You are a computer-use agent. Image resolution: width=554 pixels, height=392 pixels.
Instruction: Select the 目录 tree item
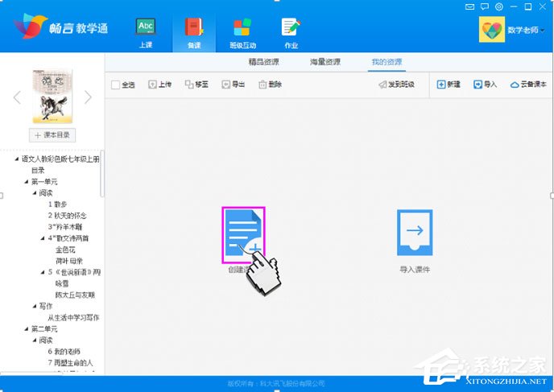point(38,171)
